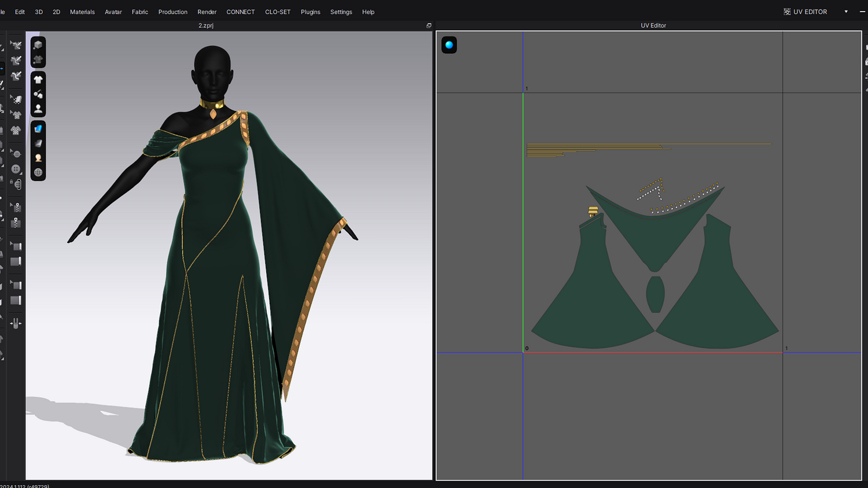The image size is (868, 488).
Task: Undock the 3D window using the pop-out icon
Action: click(x=429, y=25)
